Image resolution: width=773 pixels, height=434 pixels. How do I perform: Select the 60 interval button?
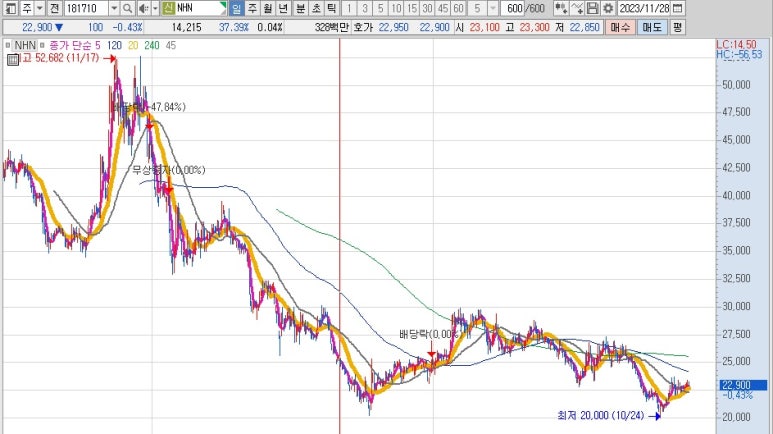(x=458, y=8)
